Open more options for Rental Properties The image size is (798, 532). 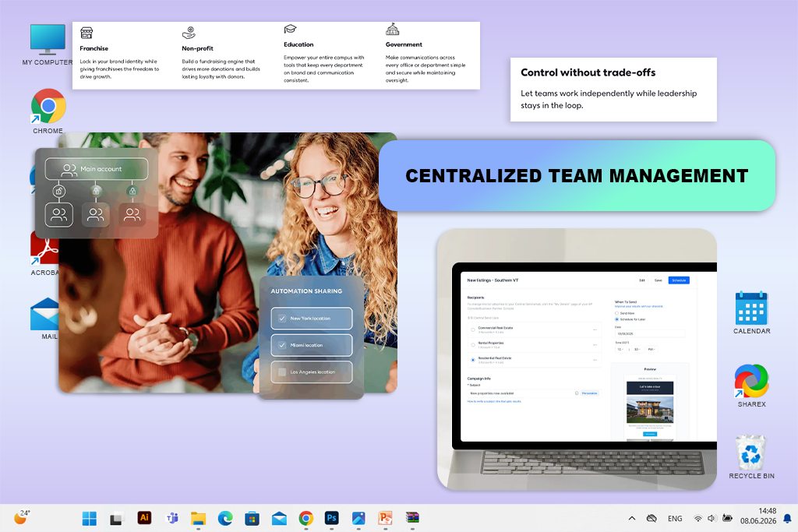pyautogui.click(x=595, y=345)
